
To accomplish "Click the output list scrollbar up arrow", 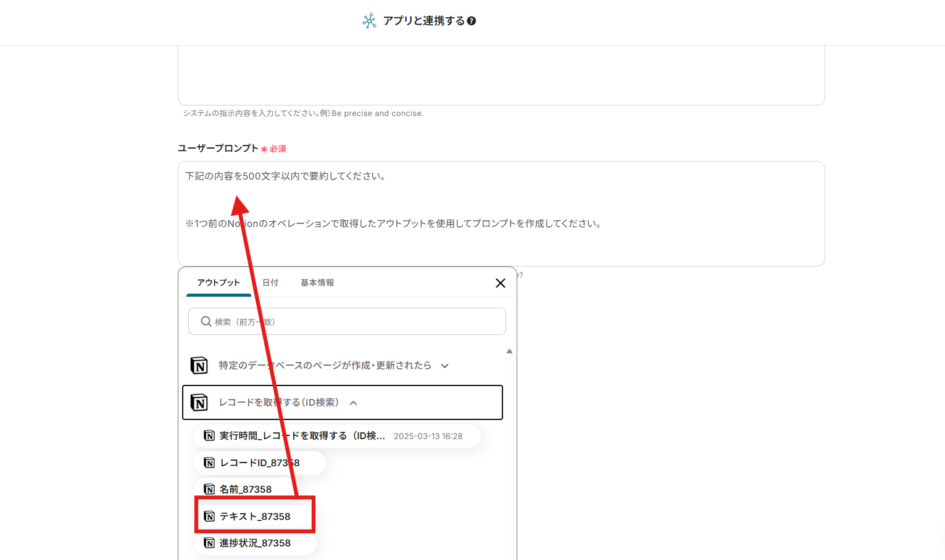I will 509,351.
